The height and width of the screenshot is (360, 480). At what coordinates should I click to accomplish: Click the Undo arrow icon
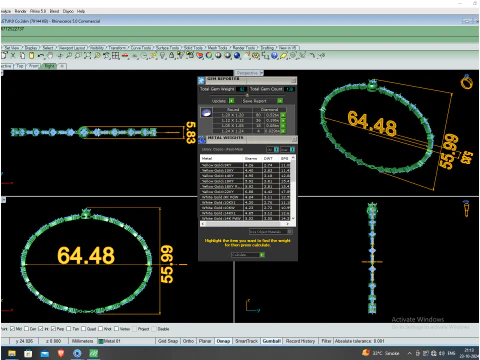[41, 56]
